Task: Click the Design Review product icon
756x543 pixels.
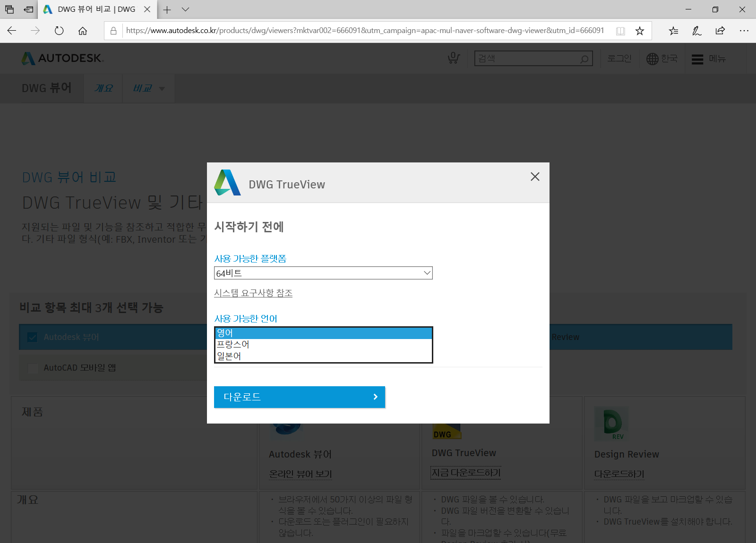Action: pos(611,423)
